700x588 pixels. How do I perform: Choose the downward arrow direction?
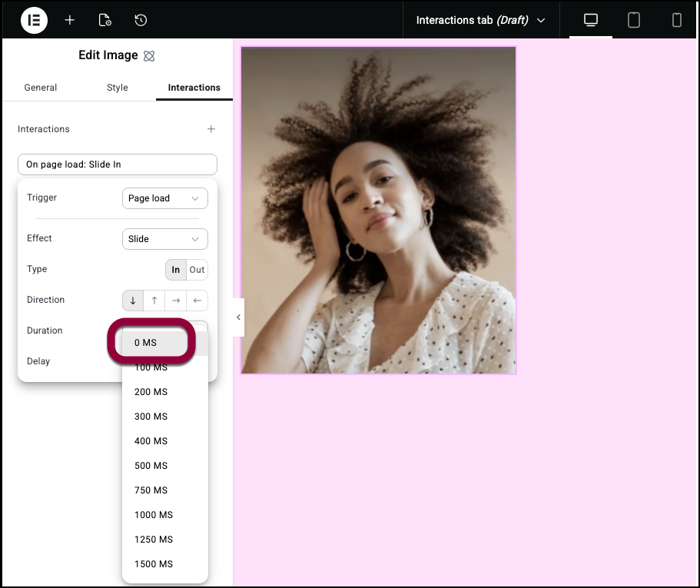(x=133, y=301)
